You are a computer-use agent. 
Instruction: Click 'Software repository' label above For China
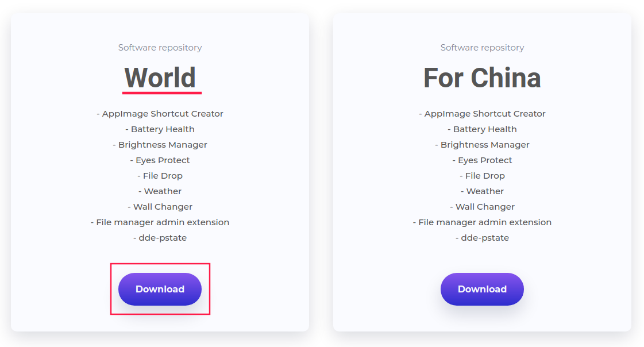click(x=482, y=48)
